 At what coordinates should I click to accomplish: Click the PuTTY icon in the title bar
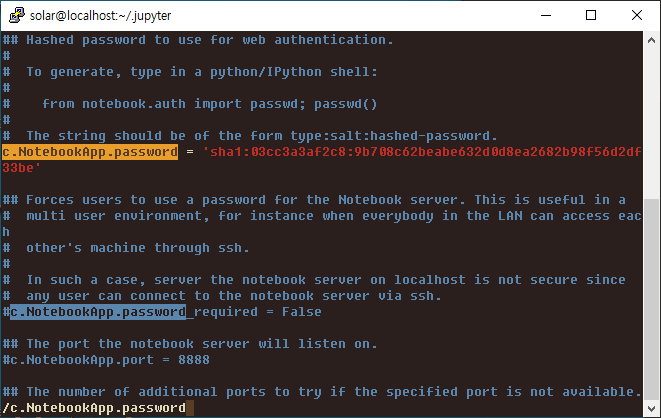pyautogui.click(x=17, y=15)
